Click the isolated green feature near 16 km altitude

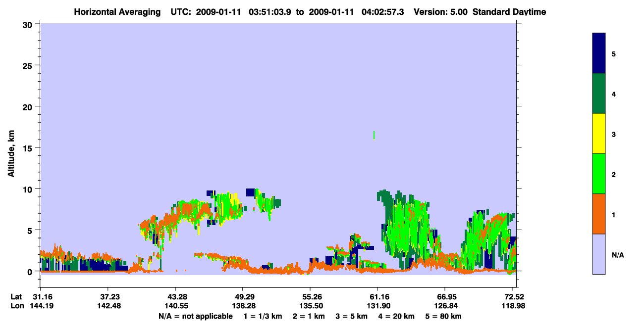click(374, 135)
